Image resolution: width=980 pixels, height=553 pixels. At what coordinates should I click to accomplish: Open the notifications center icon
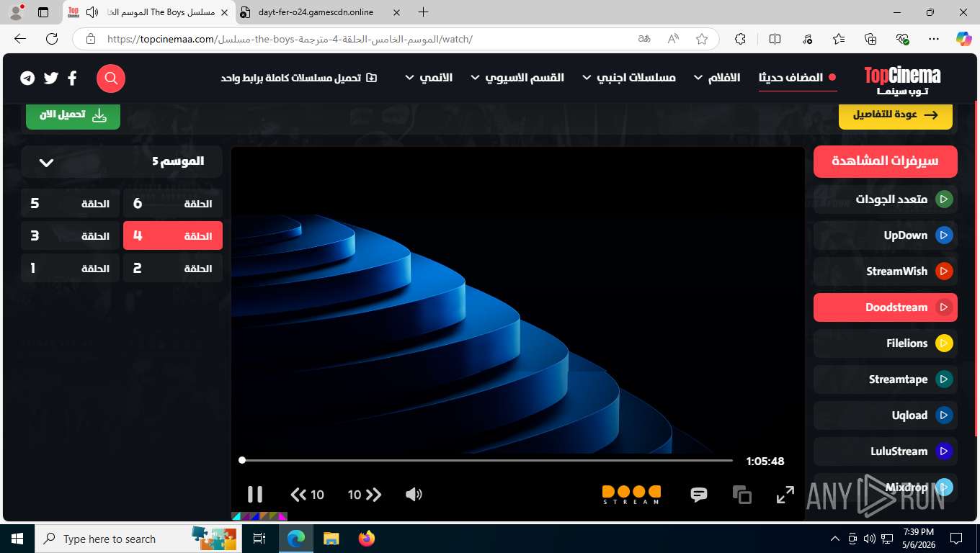pos(956,539)
